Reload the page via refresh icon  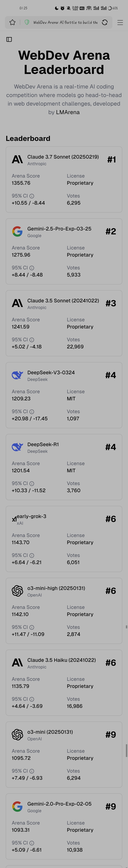tap(105, 22)
